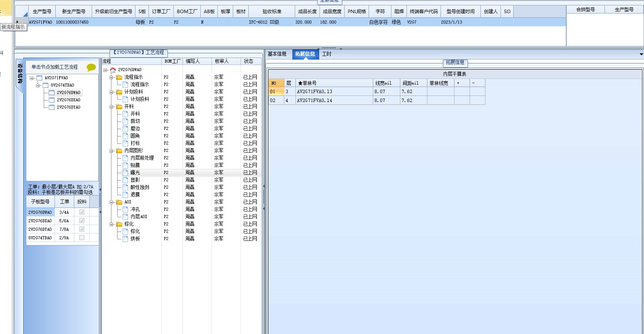
Task: Toggle 投料 checkbox for 2V2G76DXA0
Action: tap(82, 221)
